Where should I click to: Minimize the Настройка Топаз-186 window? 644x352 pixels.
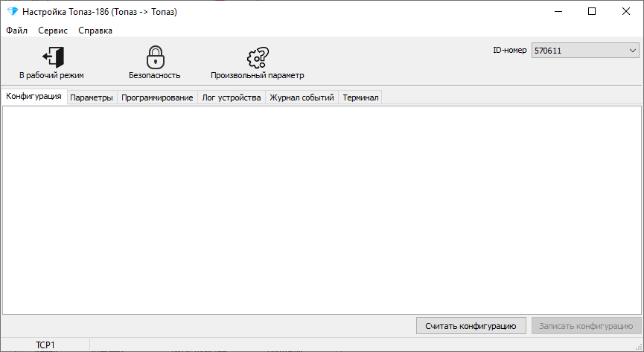point(558,11)
